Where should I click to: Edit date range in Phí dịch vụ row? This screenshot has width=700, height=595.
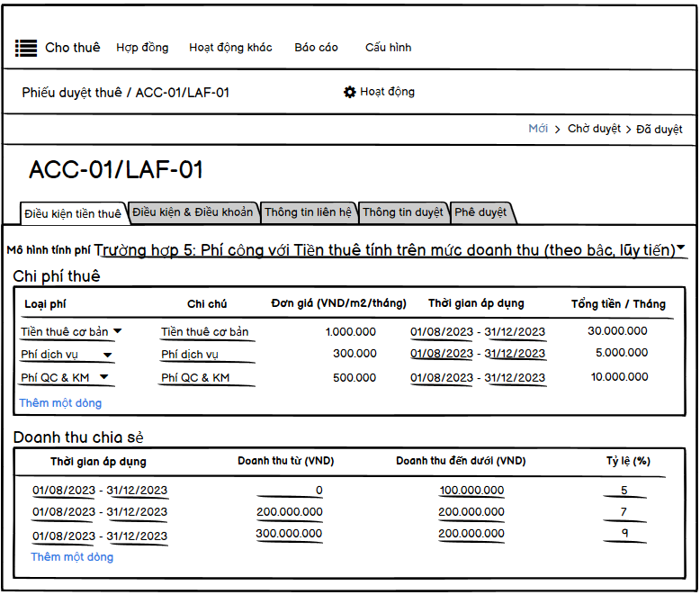pos(478,354)
